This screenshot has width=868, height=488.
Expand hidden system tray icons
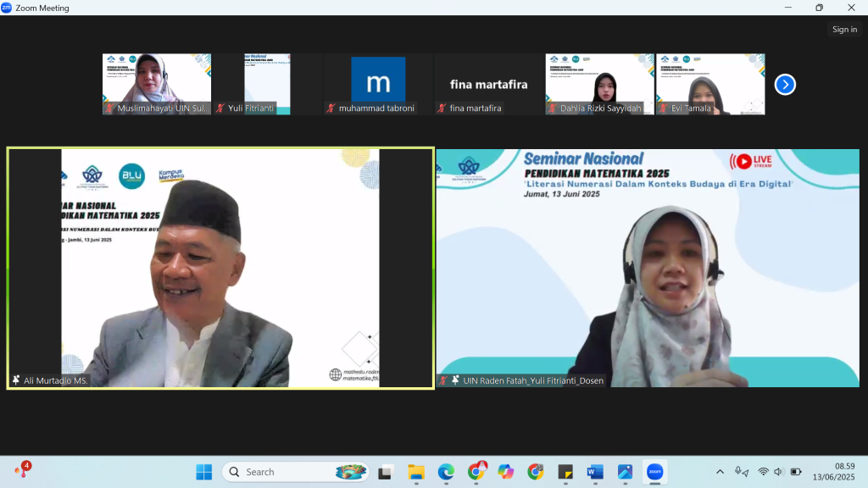click(721, 472)
